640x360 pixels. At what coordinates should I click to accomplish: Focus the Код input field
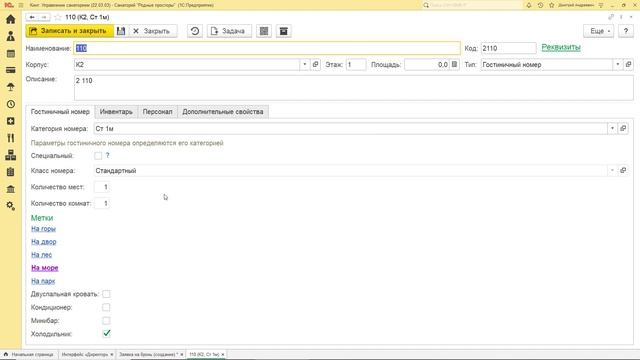(508, 48)
